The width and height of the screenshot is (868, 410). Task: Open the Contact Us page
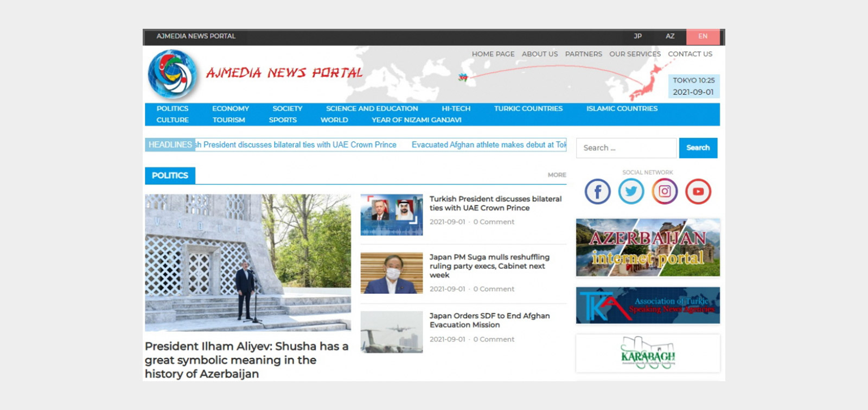coord(690,54)
